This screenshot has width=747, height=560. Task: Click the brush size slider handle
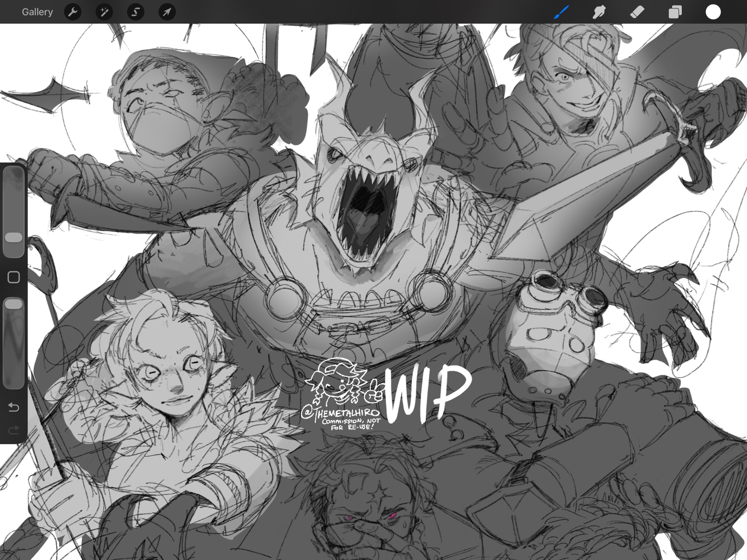pyautogui.click(x=14, y=237)
